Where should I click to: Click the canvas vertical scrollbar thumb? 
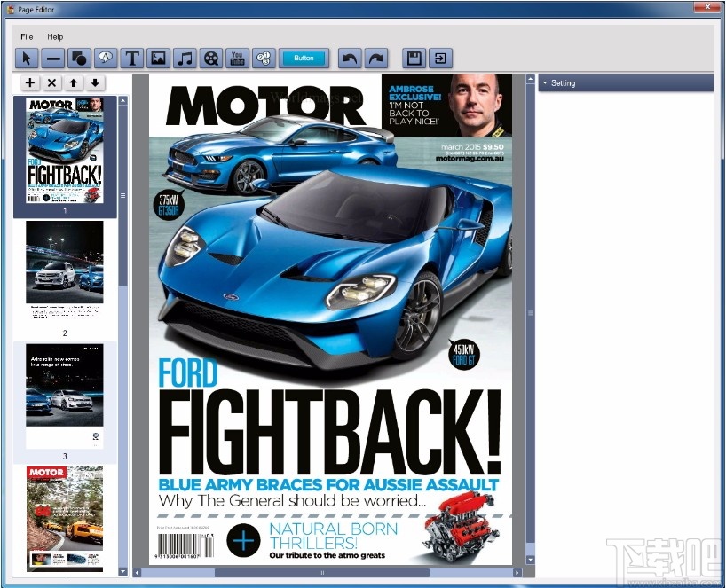click(x=531, y=313)
